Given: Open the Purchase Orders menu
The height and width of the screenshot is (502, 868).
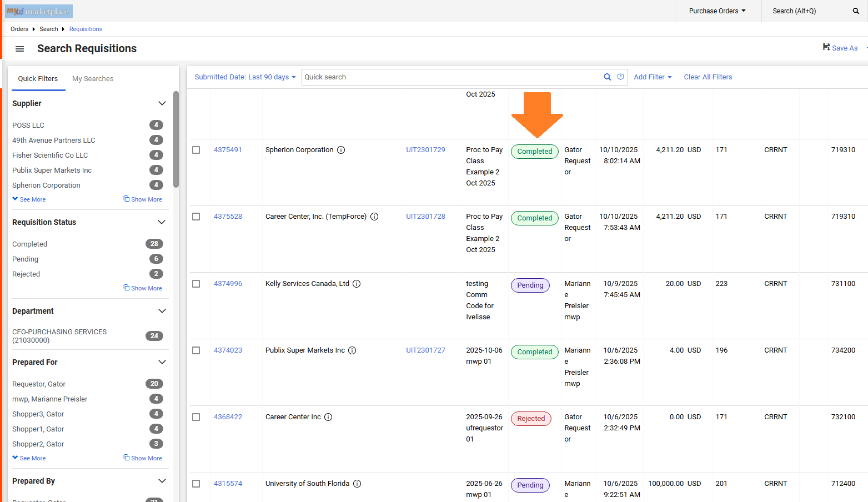Looking at the screenshot, I should click(717, 11).
